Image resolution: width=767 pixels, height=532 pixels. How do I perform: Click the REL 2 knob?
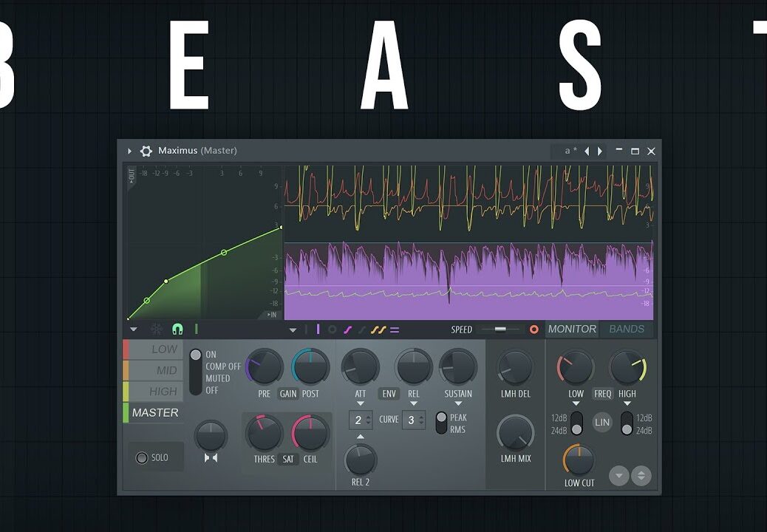tap(361, 460)
